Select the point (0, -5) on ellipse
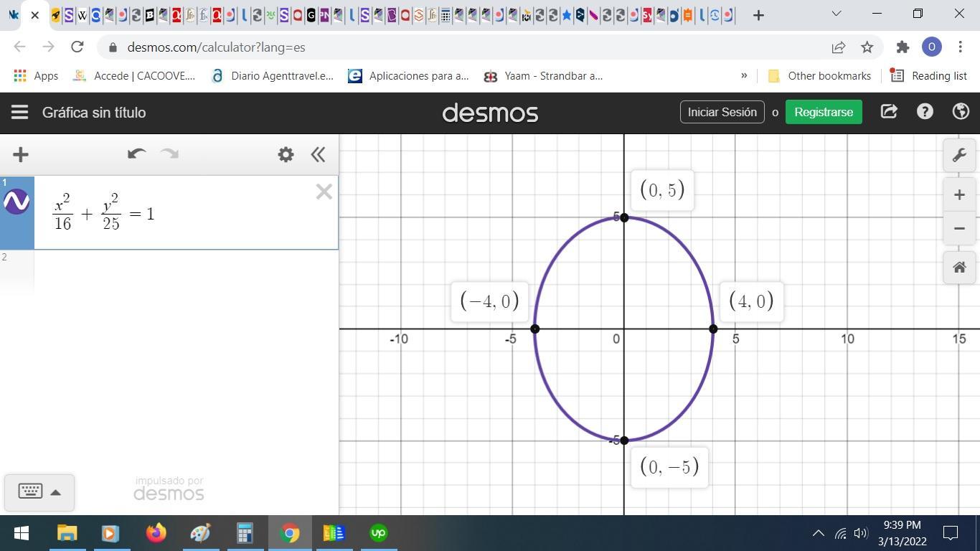This screenshot has height=551, width=980. coord(624,441)
